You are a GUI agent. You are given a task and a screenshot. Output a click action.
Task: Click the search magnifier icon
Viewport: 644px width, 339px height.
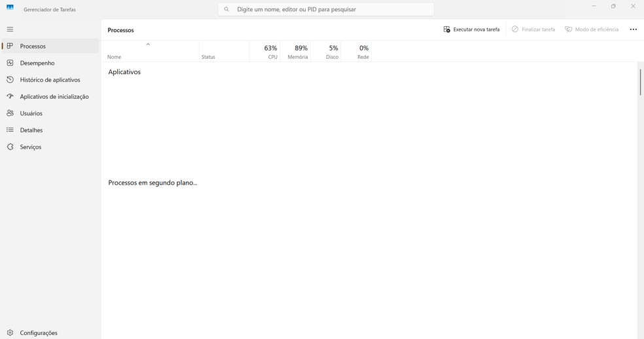point(226,9)
